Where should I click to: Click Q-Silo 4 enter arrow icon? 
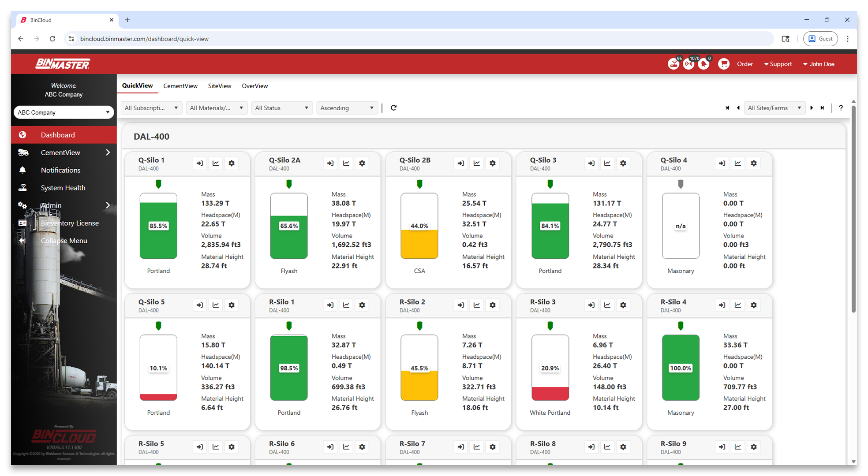[x=722, y=164]
